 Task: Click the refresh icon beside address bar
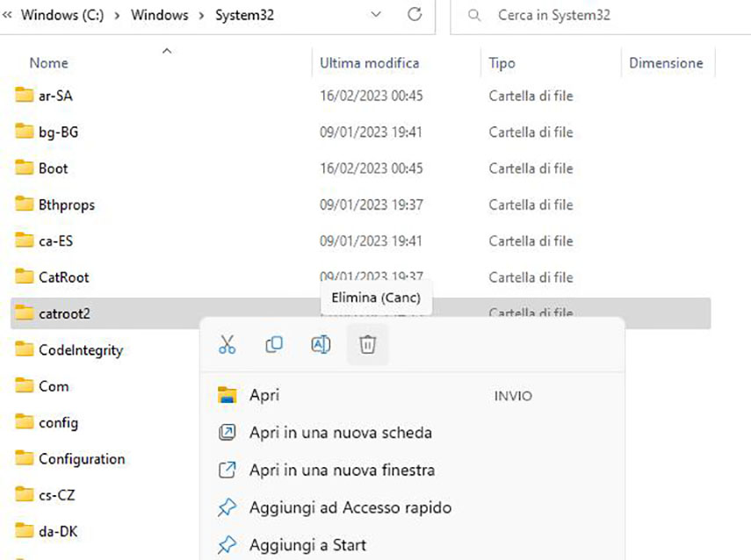(x=415, y=15)
